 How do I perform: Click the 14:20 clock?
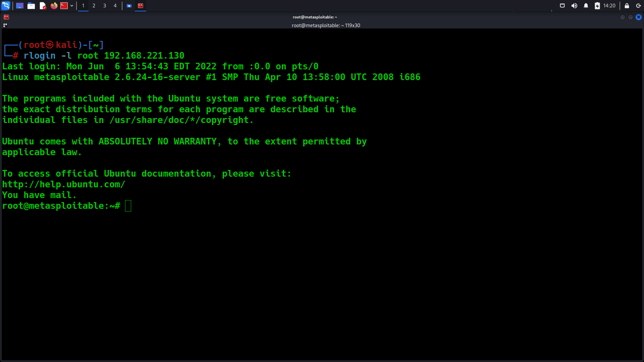coord(609,6)
